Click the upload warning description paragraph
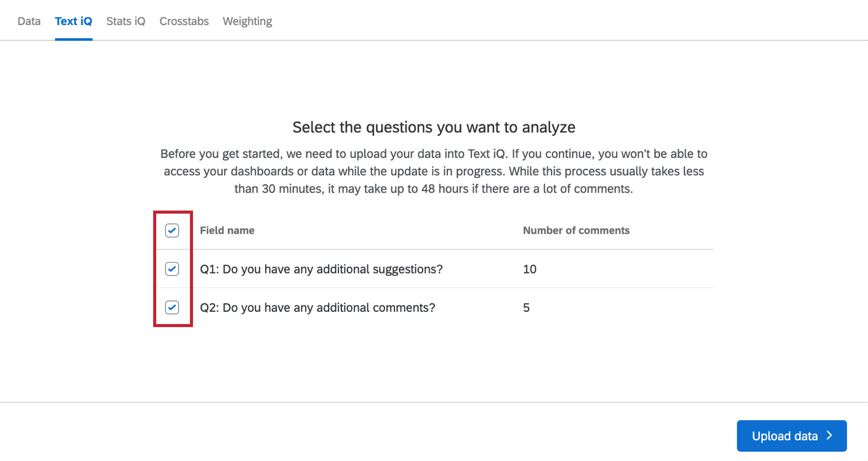This screenshot has height=461, width=868. pos(433,171)
